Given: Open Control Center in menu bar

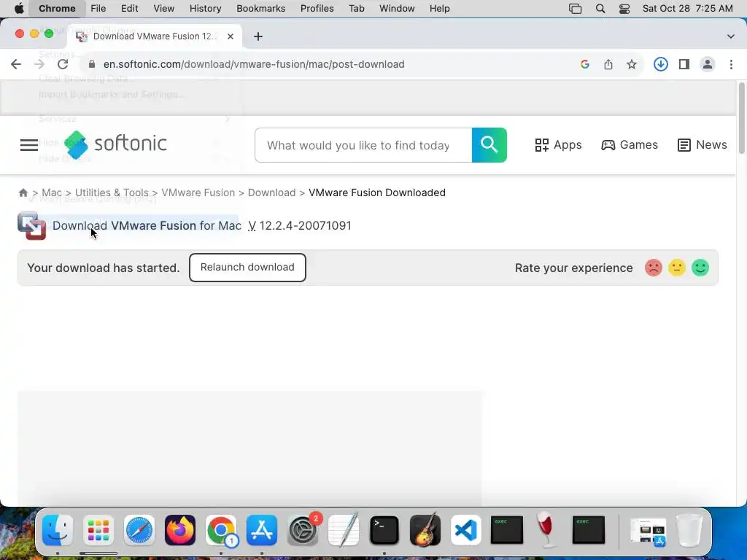Looking at the screenshot, I should point(624,8).
